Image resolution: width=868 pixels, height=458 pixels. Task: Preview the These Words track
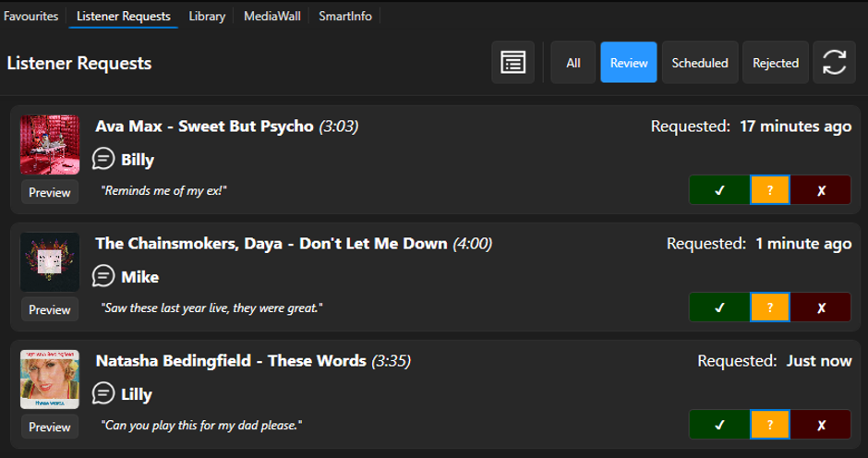click(x=50, y=427)
